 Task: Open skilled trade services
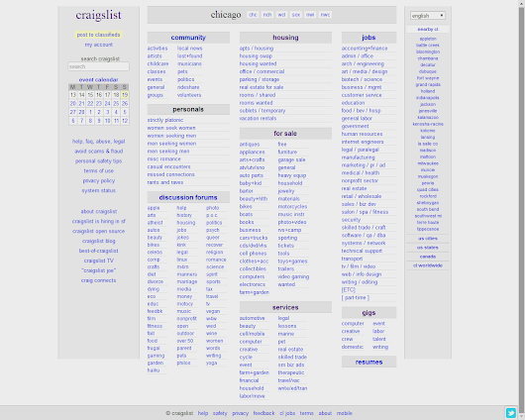292,357
